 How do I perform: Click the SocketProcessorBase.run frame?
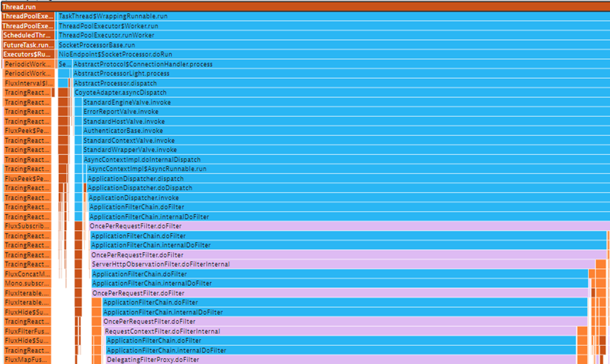pos(332,45)
